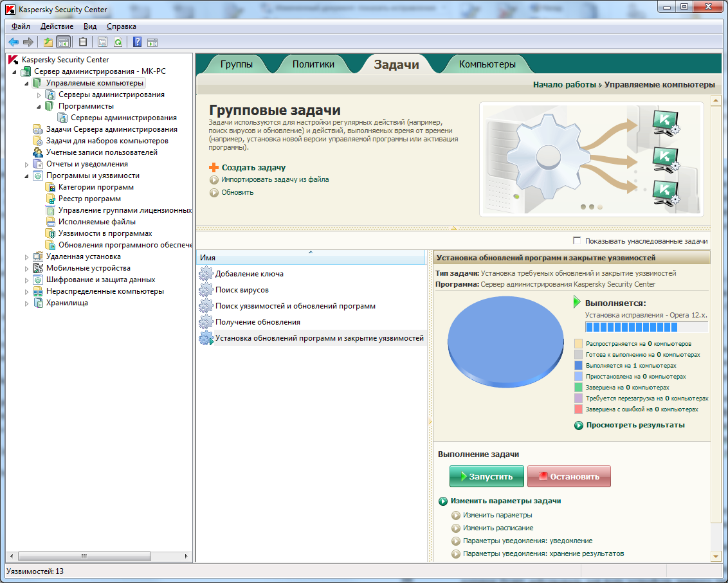Viewport: 728px width, 583px height.
Task: Click the blue pie chart
Action: click(505, 343)
